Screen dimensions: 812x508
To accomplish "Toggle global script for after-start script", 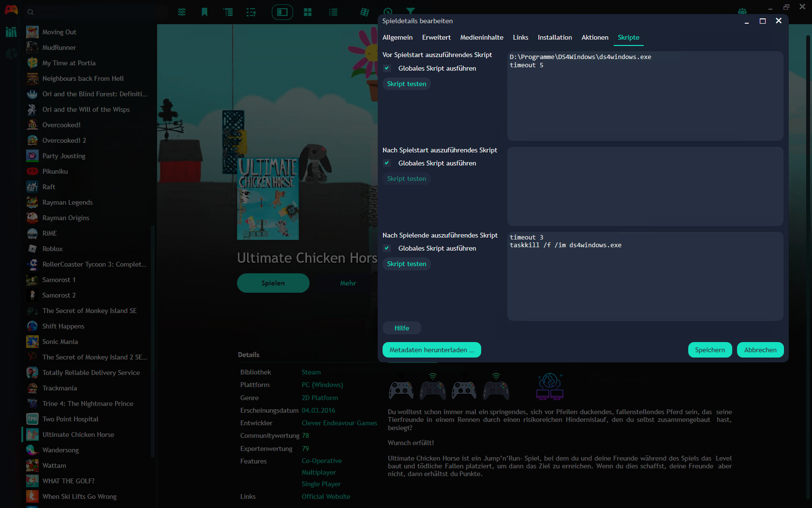I will point(387,163).
